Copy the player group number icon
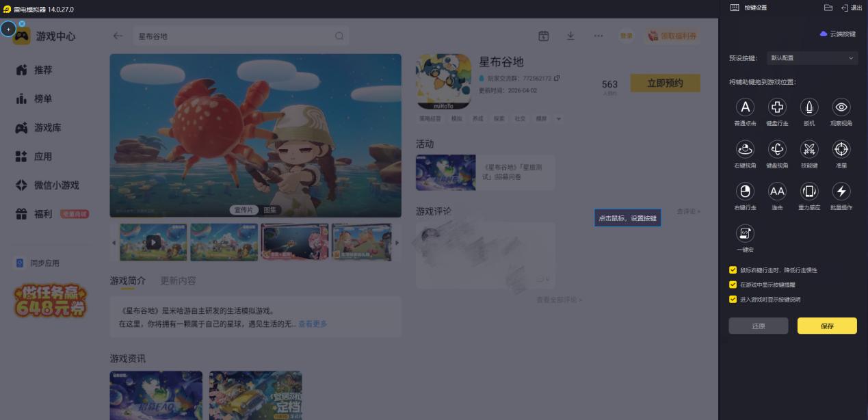The height and width of the screenshot is (420, 868). (x=557, y=78)
